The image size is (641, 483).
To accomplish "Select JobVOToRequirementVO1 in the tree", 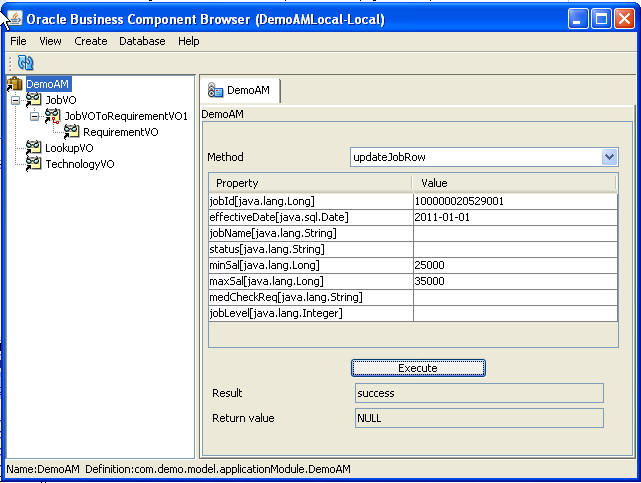I will tap(126, 116).
